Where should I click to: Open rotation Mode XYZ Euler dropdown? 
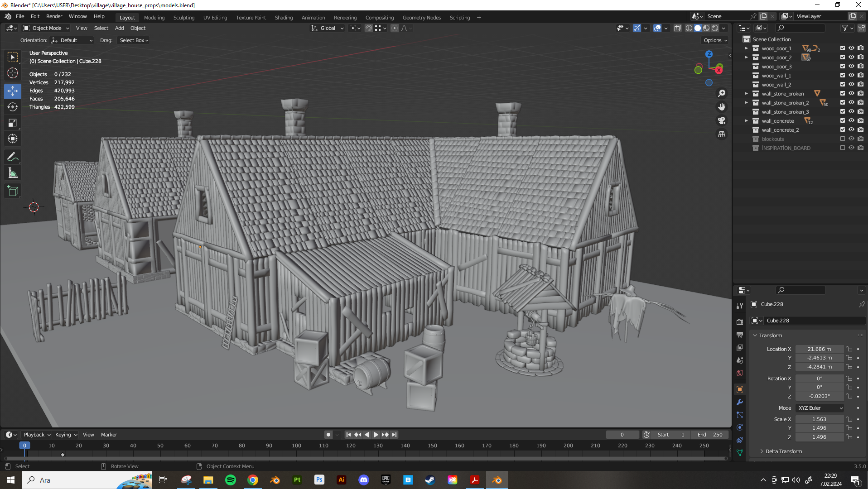pos(820,408)
